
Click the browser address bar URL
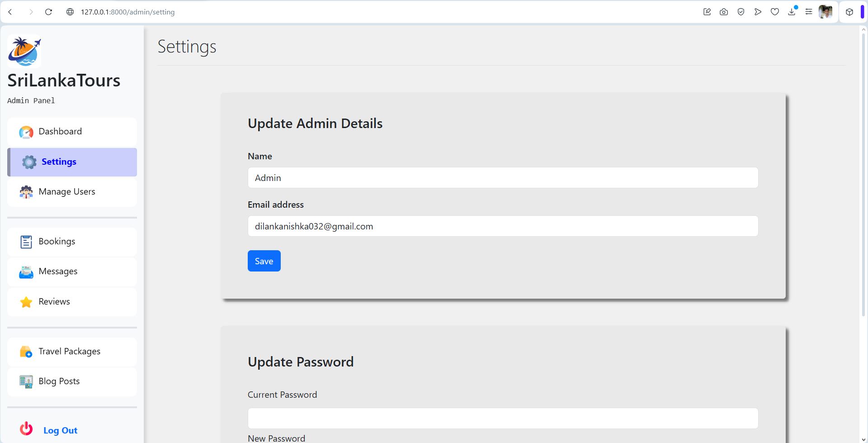click(x=127, y=12)
